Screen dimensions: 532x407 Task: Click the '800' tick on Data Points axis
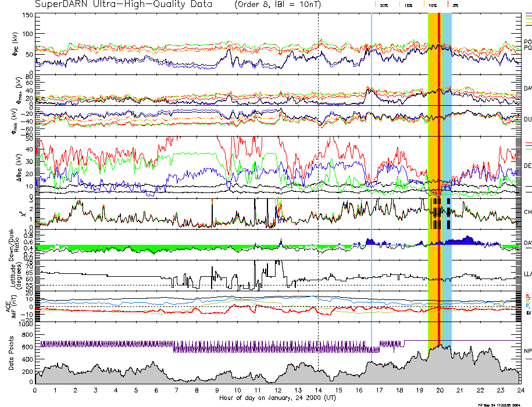(28, 335)
